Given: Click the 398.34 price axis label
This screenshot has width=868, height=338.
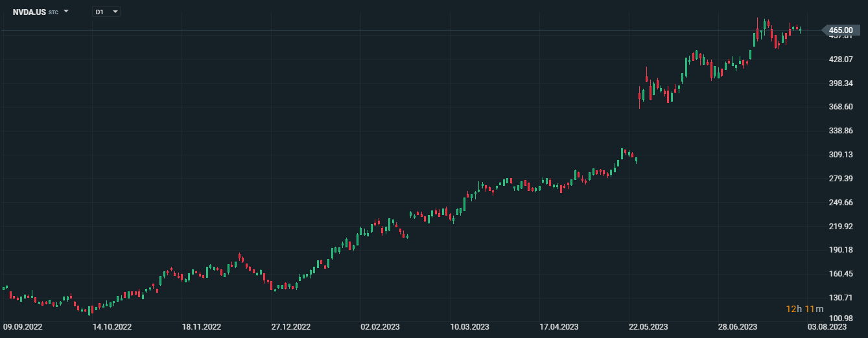Looking at the screenshot, I should click(x=841, y=84).
